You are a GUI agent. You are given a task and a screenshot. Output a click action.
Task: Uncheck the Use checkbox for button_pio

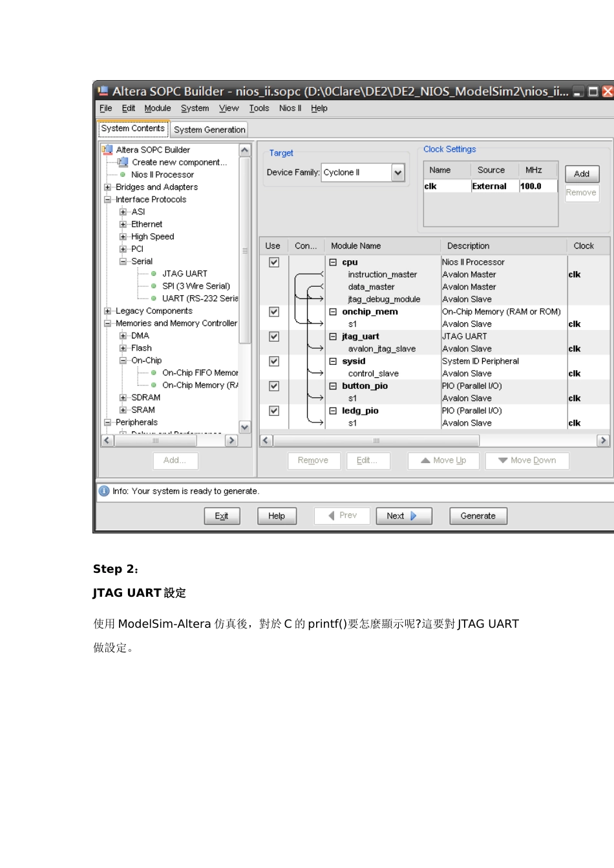point(274,386)
